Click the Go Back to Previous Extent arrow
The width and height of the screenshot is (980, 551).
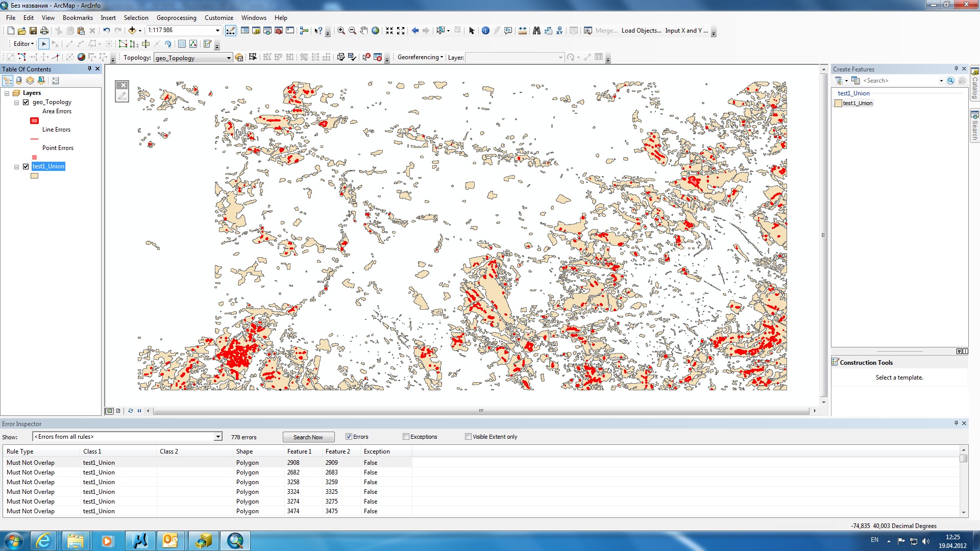[x=415, y=31]
